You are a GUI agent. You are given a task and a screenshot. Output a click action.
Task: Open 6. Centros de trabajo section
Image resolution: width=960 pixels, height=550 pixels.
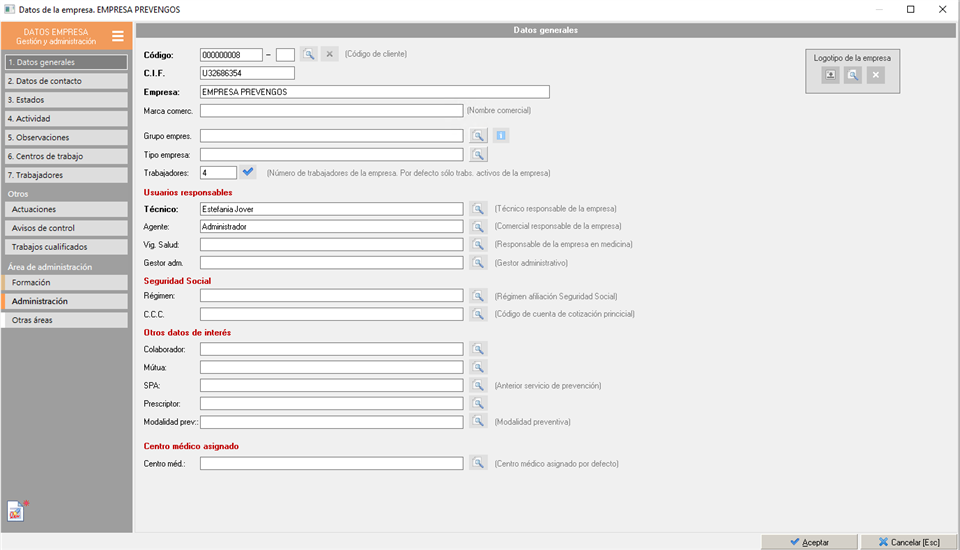66,157
